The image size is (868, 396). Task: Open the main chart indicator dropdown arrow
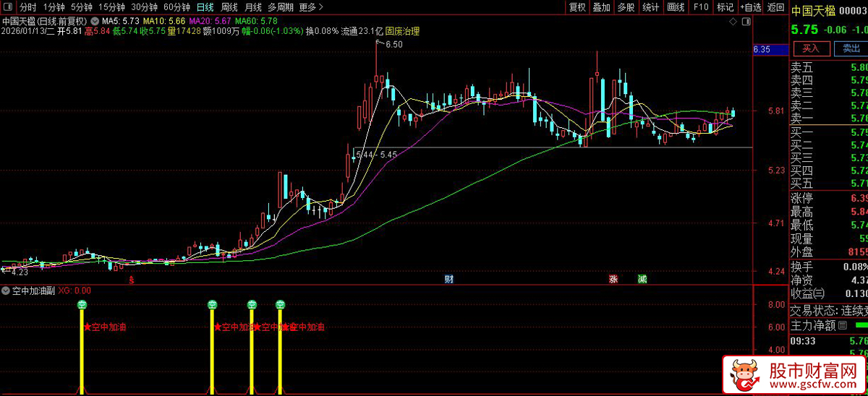[94, 20]
